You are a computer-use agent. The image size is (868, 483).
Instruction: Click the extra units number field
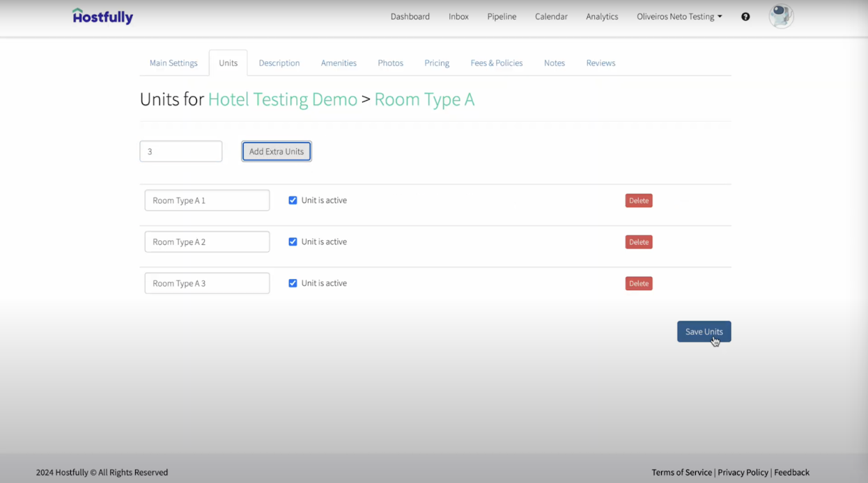tap(180, 151)
